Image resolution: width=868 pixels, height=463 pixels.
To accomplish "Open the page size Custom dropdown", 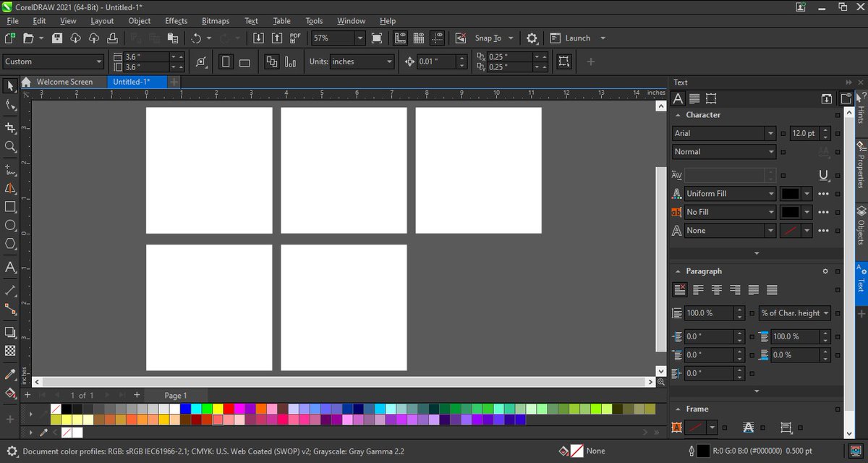I will [x=99, y=61].
